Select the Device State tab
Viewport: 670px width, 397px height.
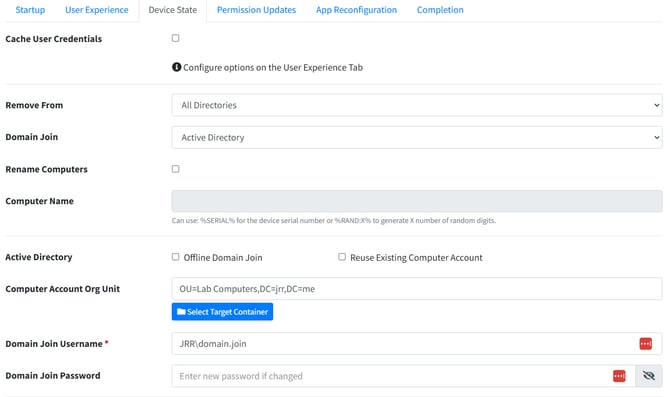pos(173,10)
